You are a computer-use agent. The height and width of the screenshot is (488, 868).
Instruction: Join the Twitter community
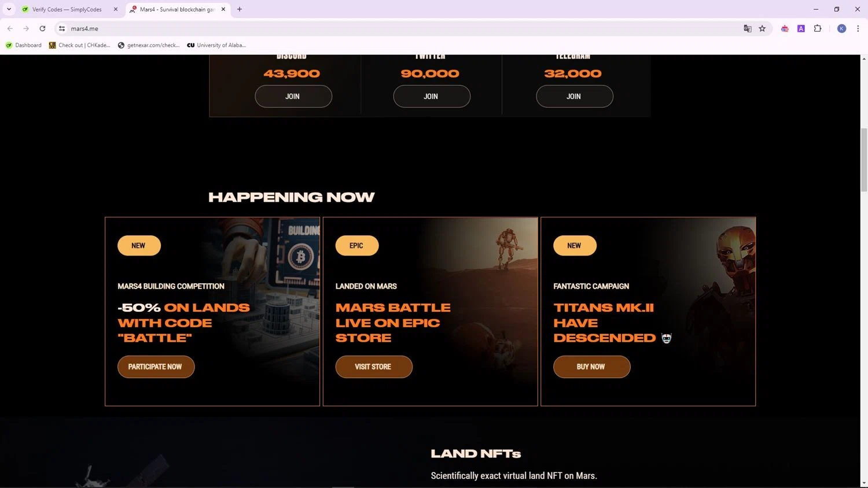pyautogui.click(x=432, y=97)
